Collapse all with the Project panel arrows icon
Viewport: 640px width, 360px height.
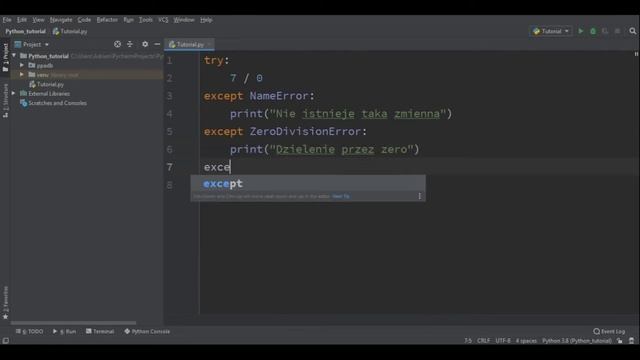tap(130, 44)
